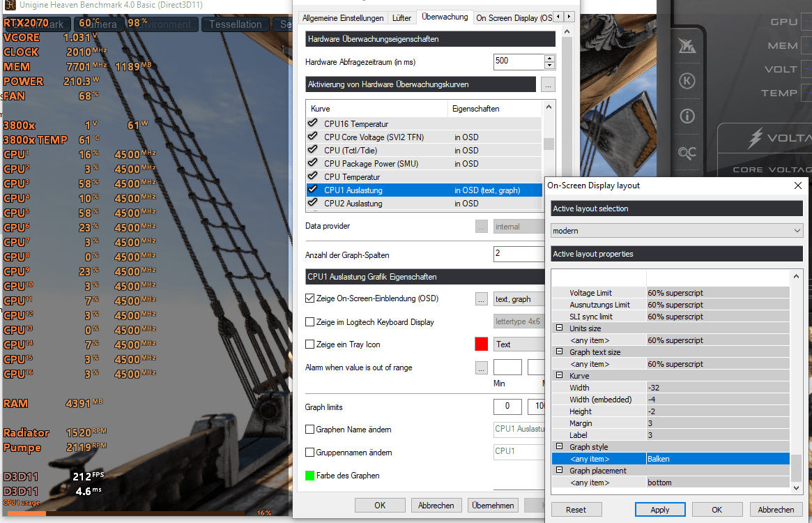Enable Graphen Name ändern checkbox
Image resolution: width=812 pixels, height=523 pixels.
point(309,429)
